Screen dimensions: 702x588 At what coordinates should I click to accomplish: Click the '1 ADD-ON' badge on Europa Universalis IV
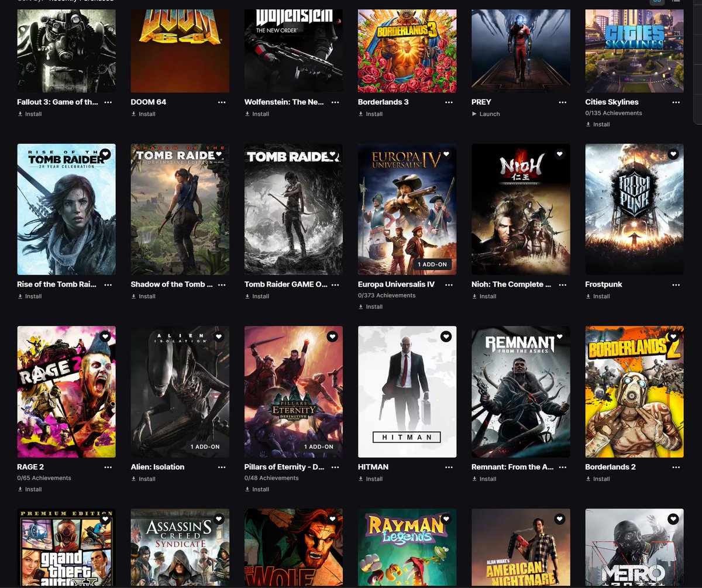(x=432, y=264)
